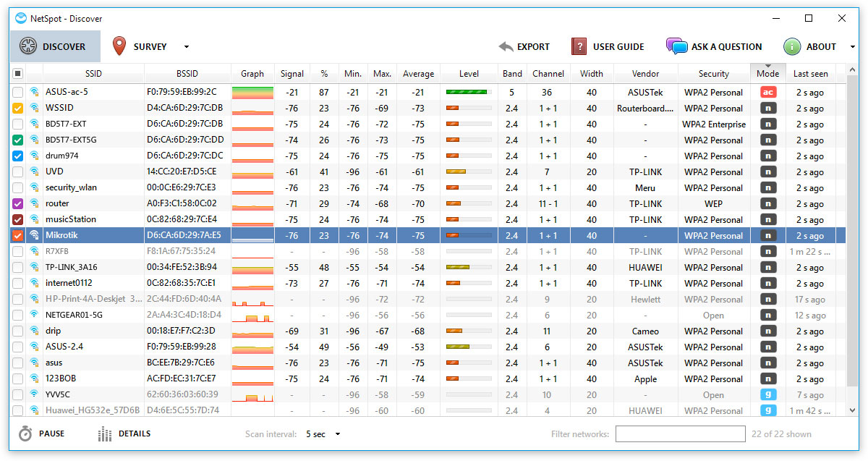Screen dimensions: 868x461
Task: Uncheck the router network checkbox
Action: (18, 203)
